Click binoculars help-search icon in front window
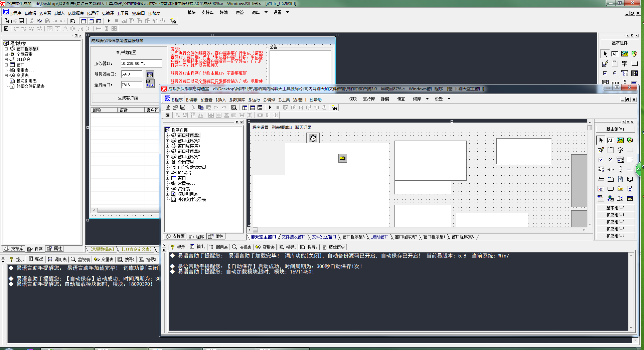Screen dimensions: 644x350 pyautogui.click(x=334, y=107)
